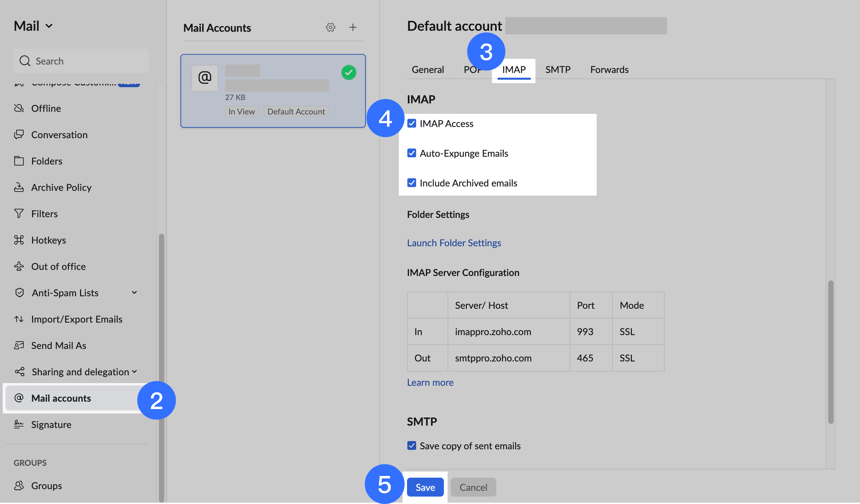Open the Filters settings icon

point(20,213)
